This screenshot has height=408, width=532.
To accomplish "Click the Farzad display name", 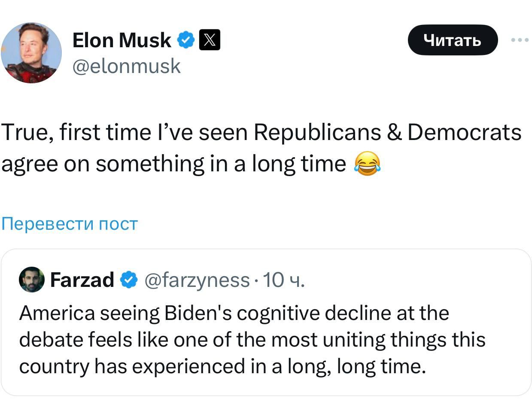I will pyautogui.click(x=82, y=280).
